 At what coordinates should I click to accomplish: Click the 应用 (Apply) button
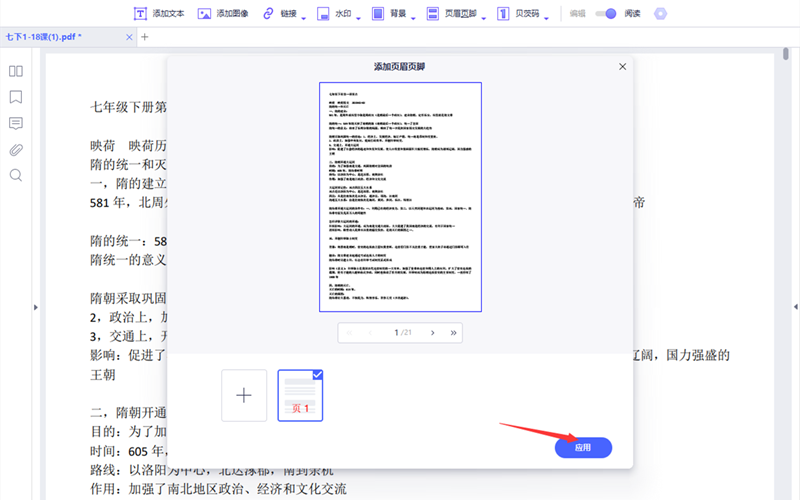pyautogui.click(x=583, y=448)
